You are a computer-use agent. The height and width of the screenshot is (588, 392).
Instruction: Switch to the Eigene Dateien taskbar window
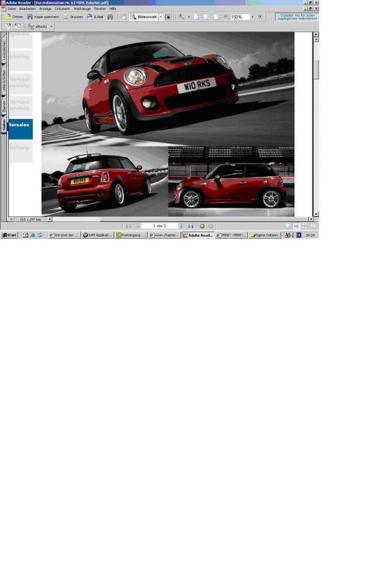[x=265, y=235]
